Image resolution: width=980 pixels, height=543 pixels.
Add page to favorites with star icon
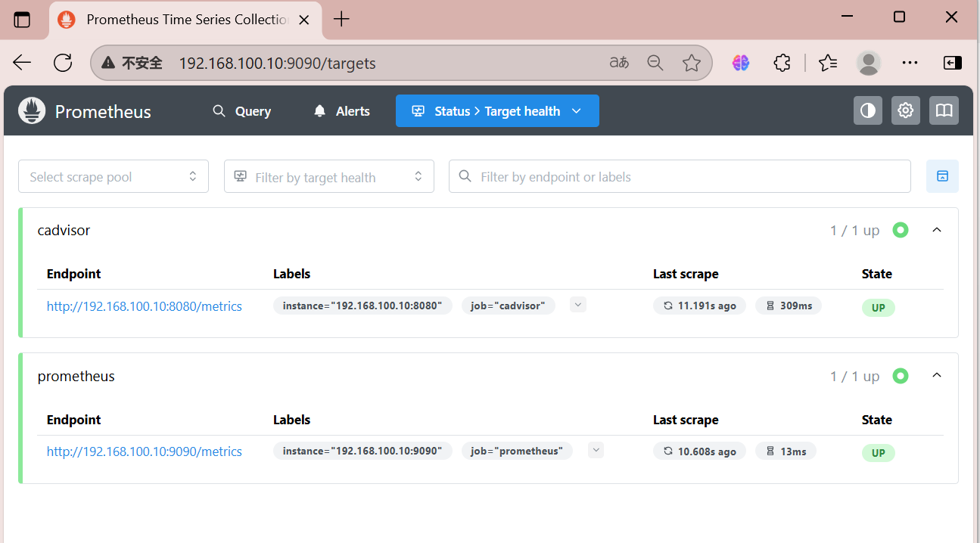tap(691, 63)
